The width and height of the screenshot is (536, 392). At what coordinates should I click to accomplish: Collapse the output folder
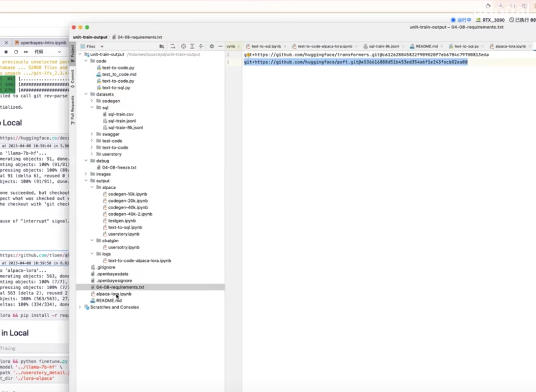coord(86,181)
